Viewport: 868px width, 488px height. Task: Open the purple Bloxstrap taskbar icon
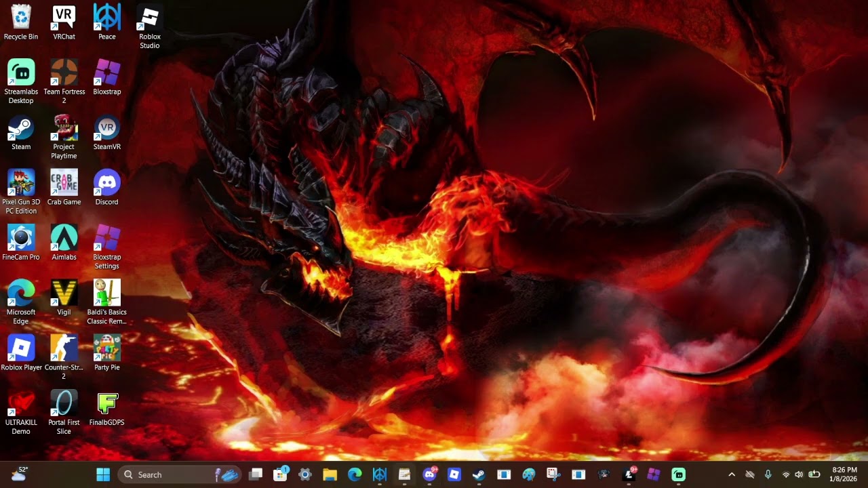[x=653, y=474]
